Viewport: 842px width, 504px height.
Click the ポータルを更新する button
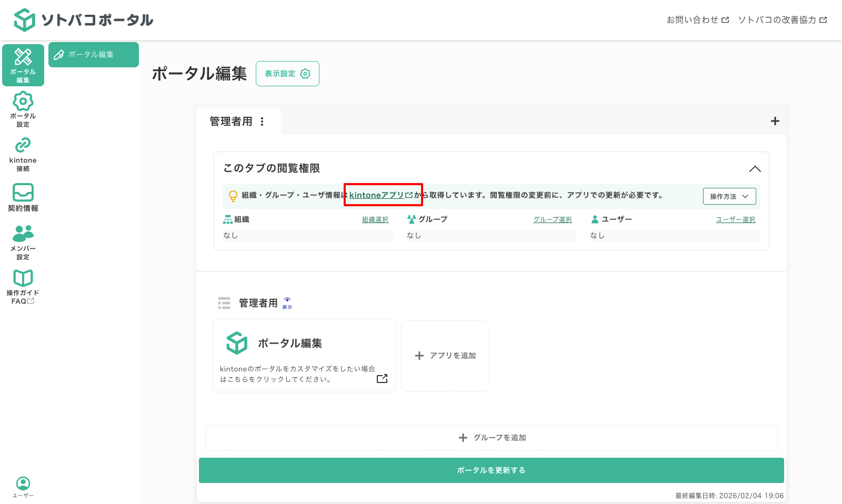pos(490,470)
